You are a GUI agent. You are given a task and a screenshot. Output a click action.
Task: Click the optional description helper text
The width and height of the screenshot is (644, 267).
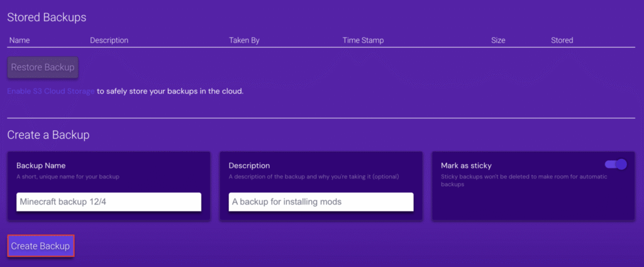coord(314,177)
